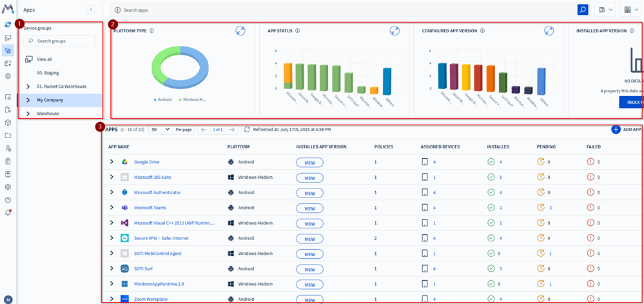
Task: Collapse the Apps side panel with the arrow
Action: (x=92, y=10)
